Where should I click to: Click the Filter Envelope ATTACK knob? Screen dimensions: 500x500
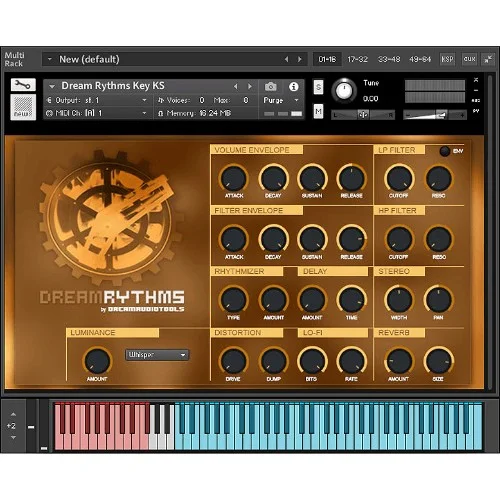pyautogui.click(x=234, y=239)
